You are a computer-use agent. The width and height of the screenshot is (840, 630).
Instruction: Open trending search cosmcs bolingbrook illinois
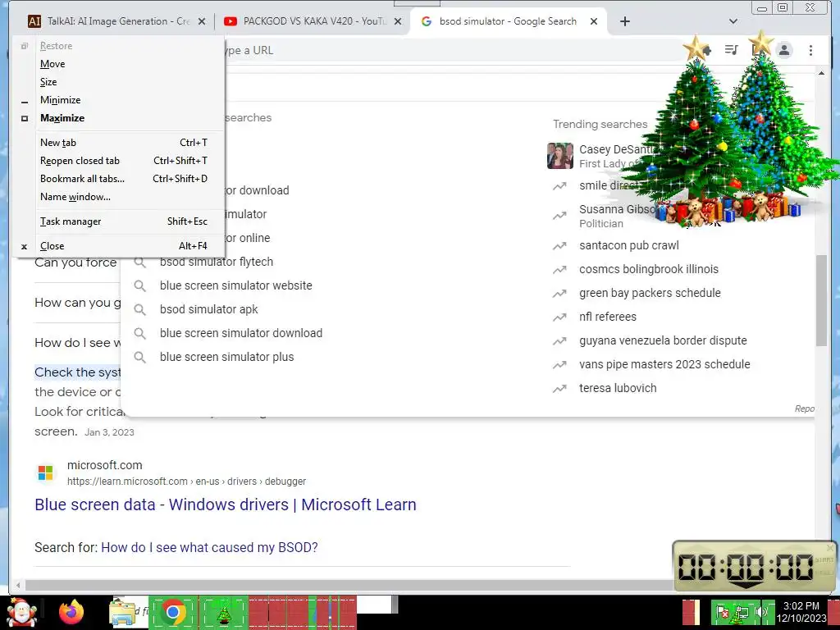coord(649,269)
